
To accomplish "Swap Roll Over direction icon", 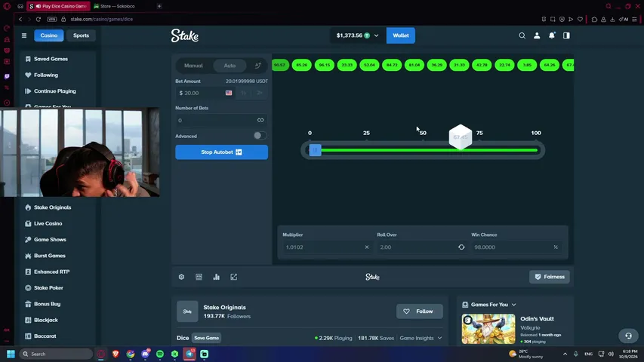I will tap(461, 247).
